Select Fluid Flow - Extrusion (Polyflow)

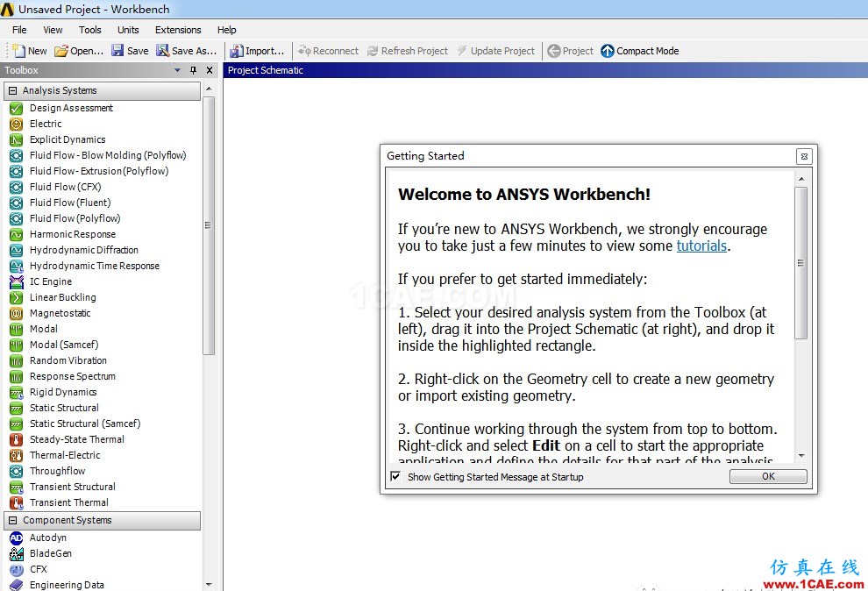tap(99, 172)
